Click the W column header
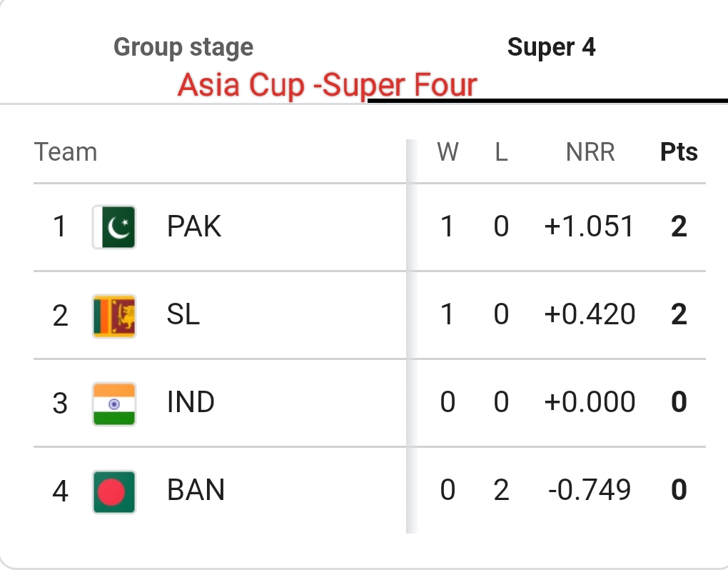728x580 pixels. coord(448,152)
